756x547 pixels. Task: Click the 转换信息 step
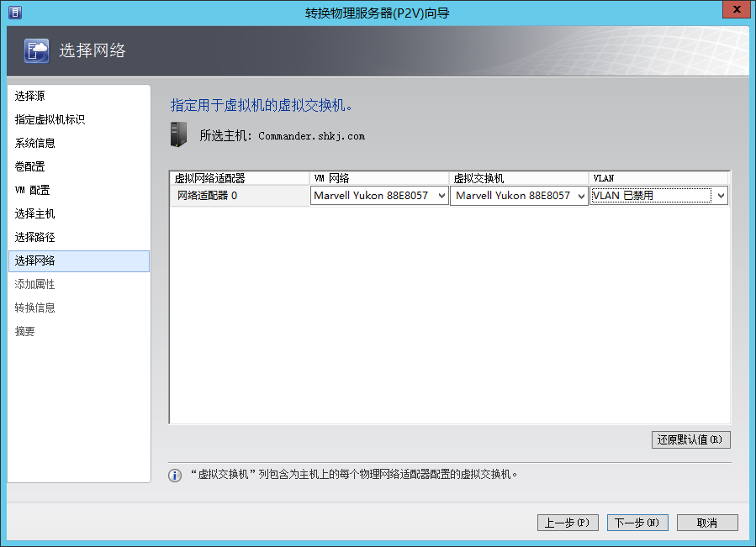(x=35, y=308)
